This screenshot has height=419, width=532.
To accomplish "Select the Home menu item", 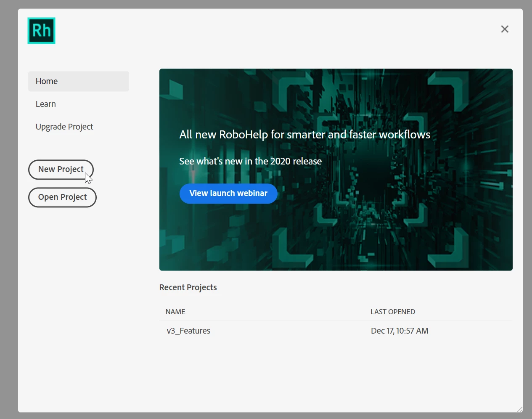I will (79, 81).
